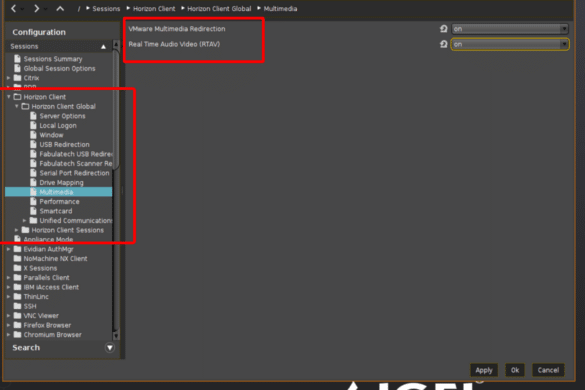Go back with the left arrow

point(13,8)
